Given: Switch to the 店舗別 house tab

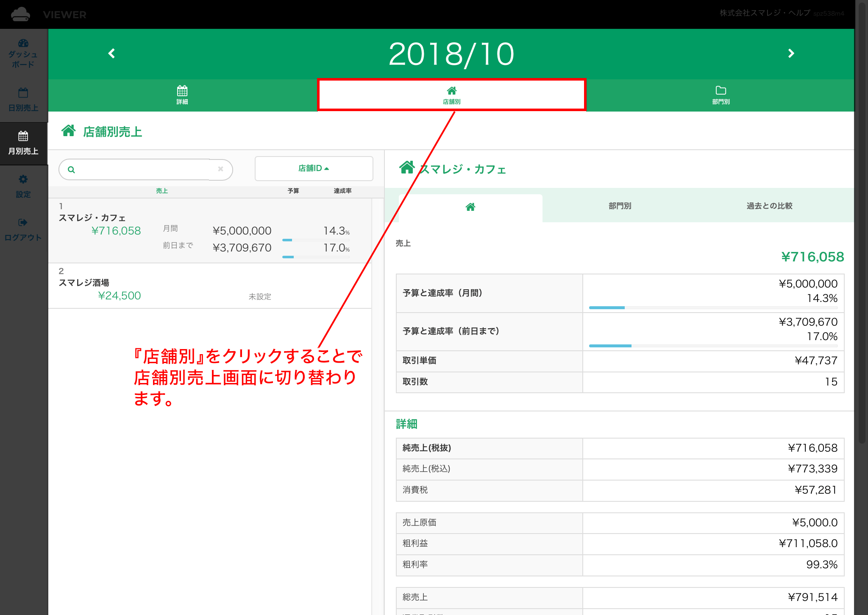Looking at the screenshot, I should 451,95.
